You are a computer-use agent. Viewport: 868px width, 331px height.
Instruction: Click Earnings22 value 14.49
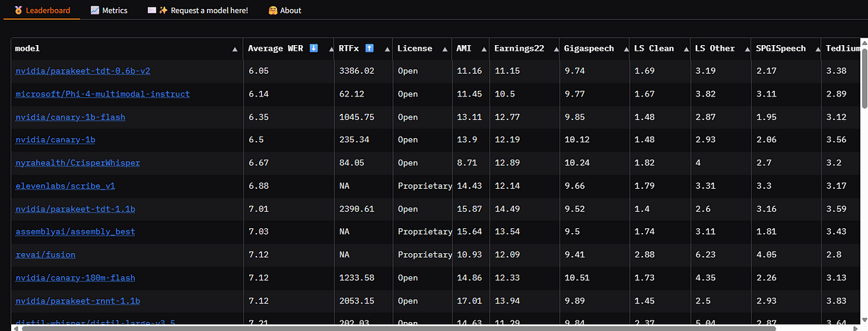(x=506, y=209)
